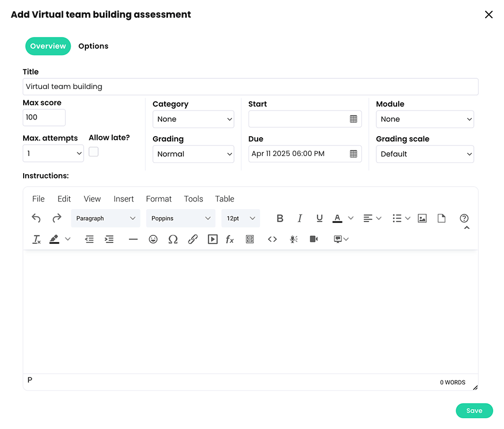
Task: Clear formatting with the Ix icon
Action: click(36, 239)
